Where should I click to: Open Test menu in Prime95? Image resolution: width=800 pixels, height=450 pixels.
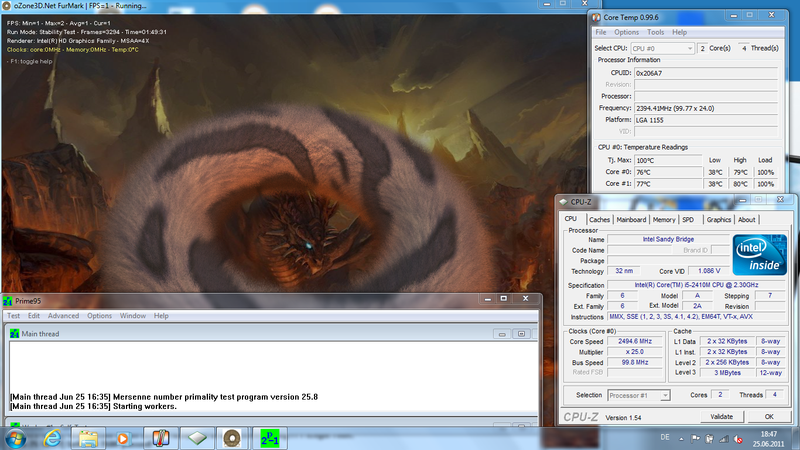[13, 316]
